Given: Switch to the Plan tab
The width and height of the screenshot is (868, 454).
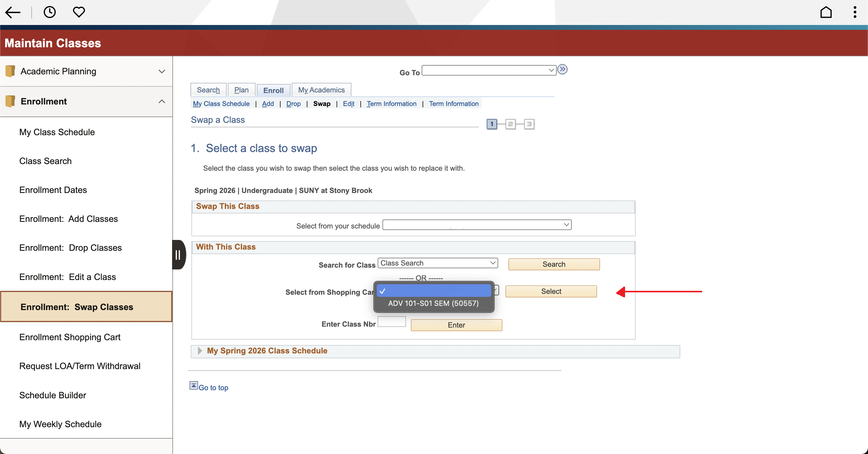Looking at the screenshot, I should point(242,90).
